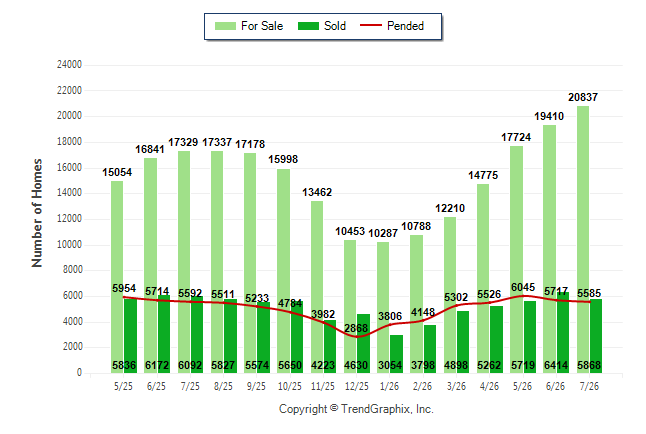Click the 3/26 Sold bar labeled 4898
646x434 pixels.
(463, 342)
